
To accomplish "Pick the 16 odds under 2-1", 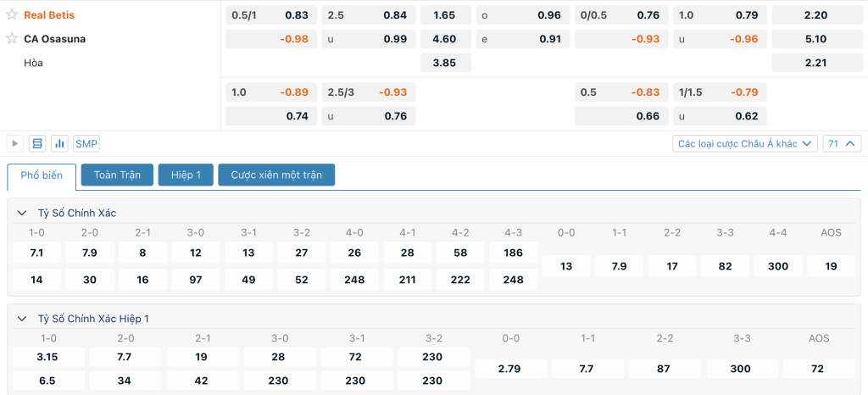I will pyautogui.click(x=142, y=280).
